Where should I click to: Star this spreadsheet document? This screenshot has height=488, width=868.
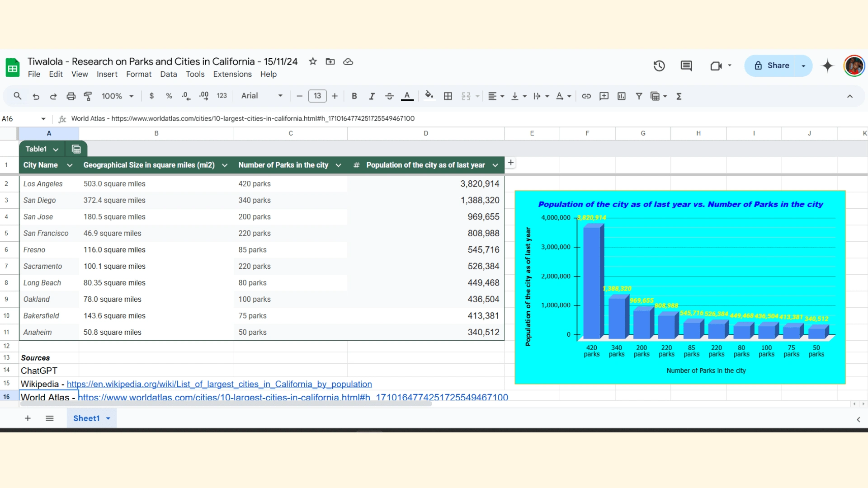(x=313, y=61)
